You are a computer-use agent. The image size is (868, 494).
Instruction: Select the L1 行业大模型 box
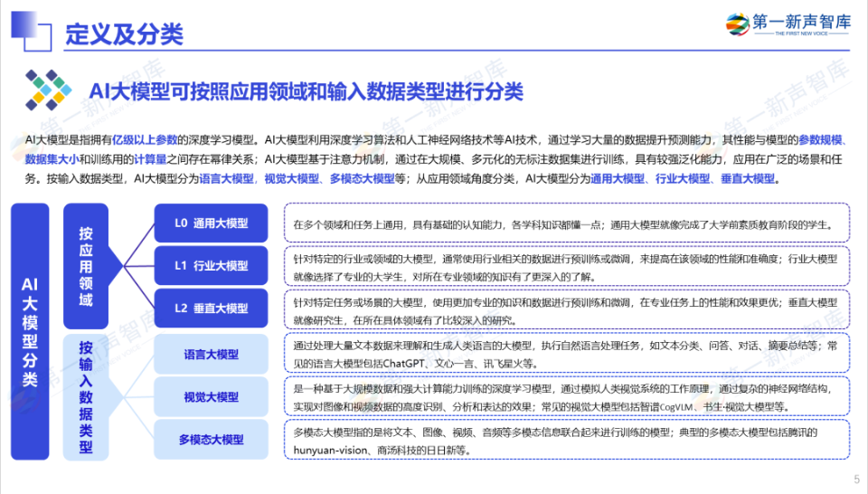click(x=211, y=266)
